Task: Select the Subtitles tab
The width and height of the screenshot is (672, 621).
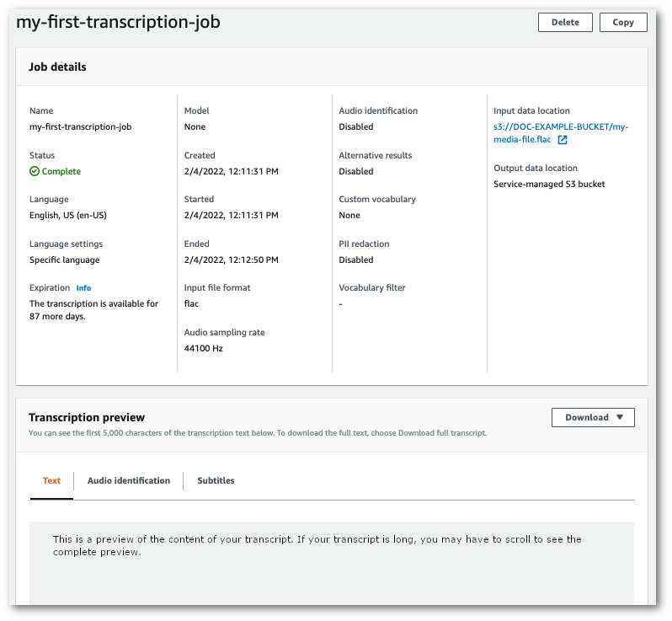Action: click(x=216, y=481)
